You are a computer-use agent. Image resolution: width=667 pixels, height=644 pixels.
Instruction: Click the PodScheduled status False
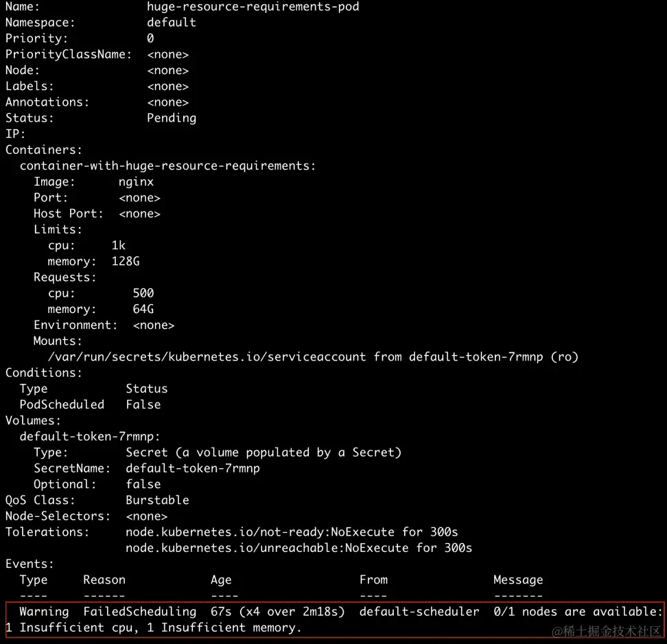point(143,404)
